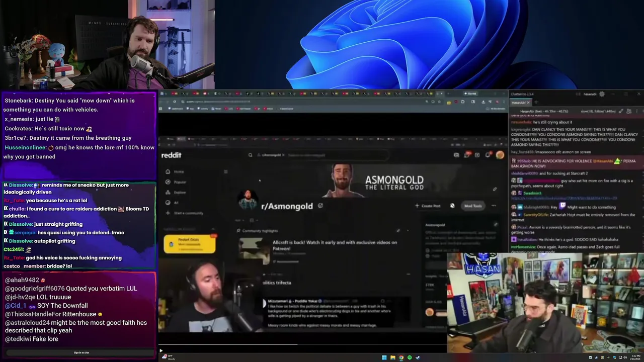Click the r/Asmongold community avatar
The width and height of the screenshot is (644, 362).
pyautogui.click(x=248, y=200)
